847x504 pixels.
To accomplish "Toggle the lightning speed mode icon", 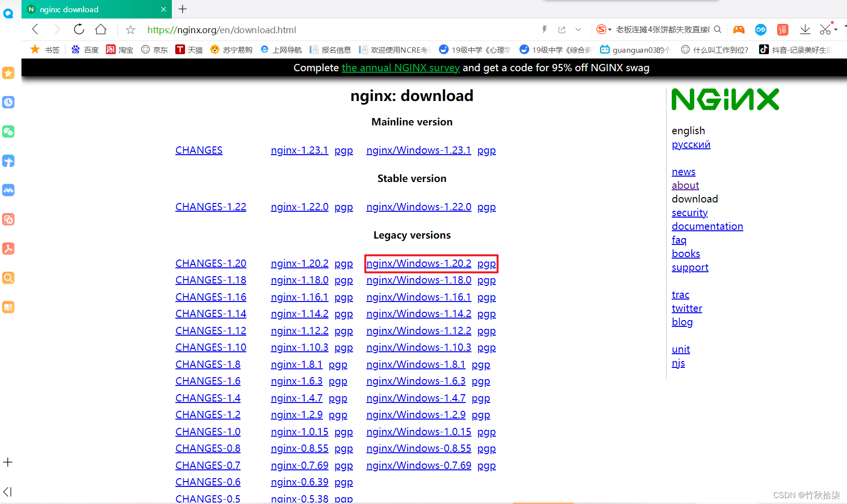I will (544, 29).
